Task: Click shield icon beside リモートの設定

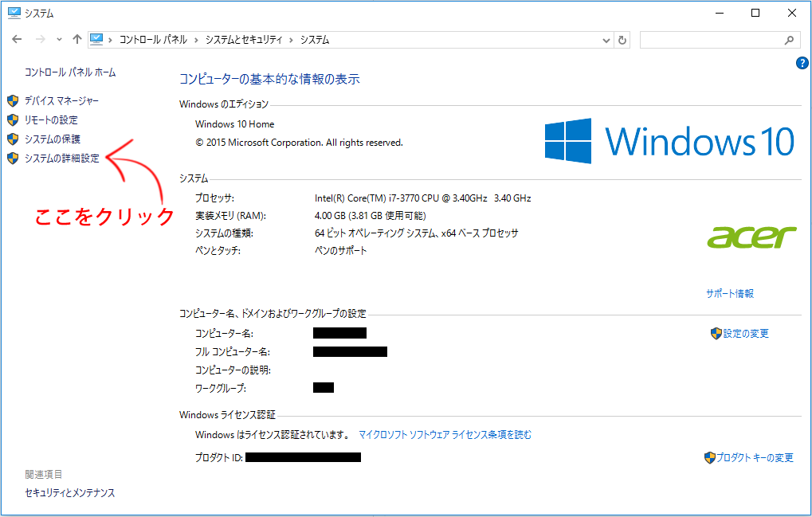Action: [13, 120]
